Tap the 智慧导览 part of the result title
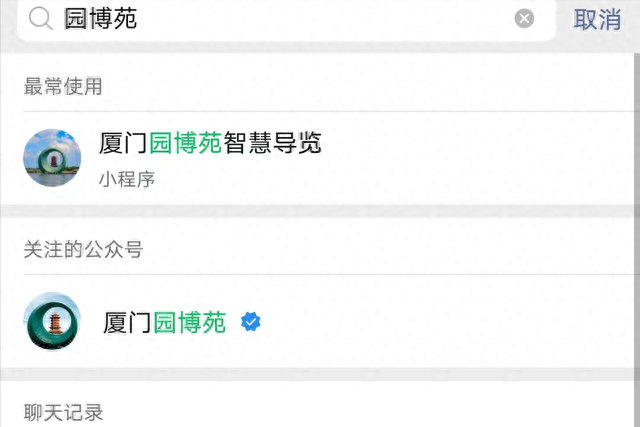 coord(273,143)
